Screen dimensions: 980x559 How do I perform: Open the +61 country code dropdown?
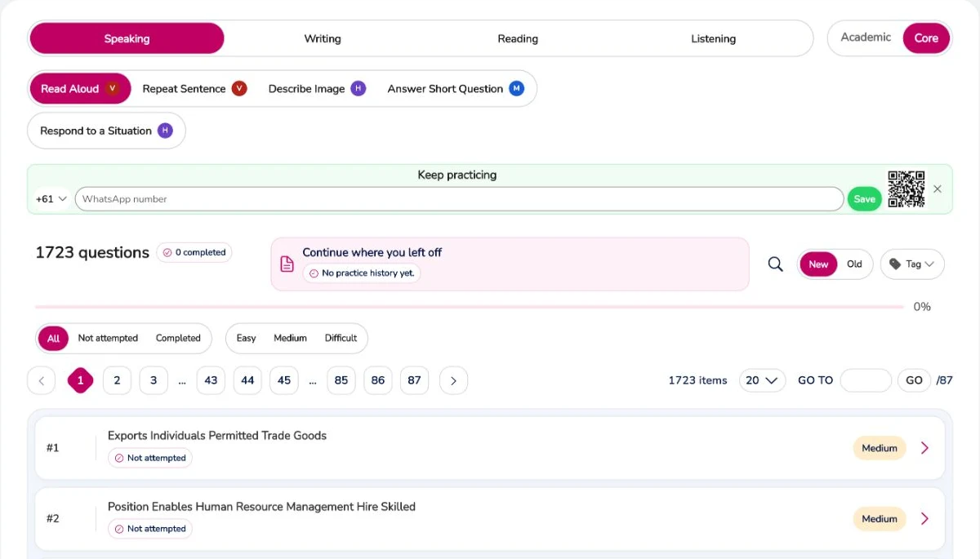pyautogui.click(x=51, y=199)
